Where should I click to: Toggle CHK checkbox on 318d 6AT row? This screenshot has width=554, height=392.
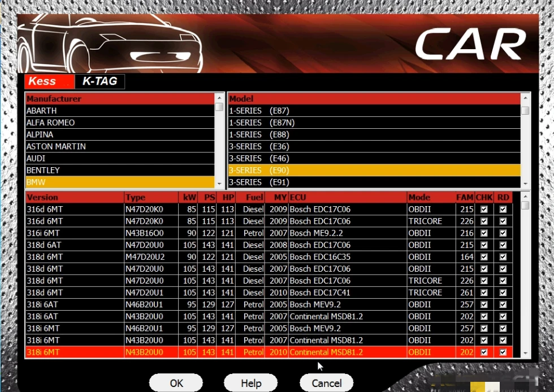click(484, 245)
